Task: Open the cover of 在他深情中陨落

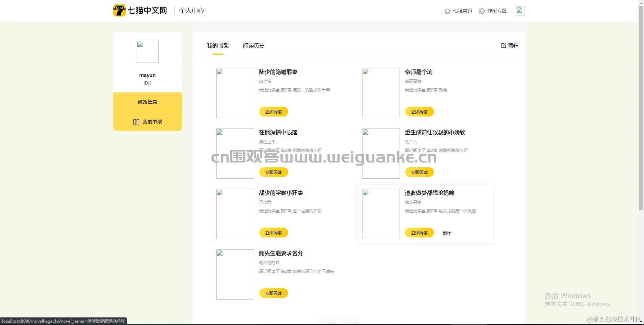Action: pyautogui.click(x=235, y=154)
